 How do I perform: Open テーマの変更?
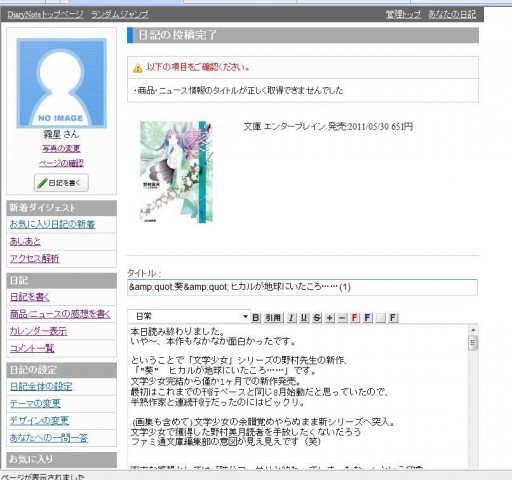[x=35, y=403]
